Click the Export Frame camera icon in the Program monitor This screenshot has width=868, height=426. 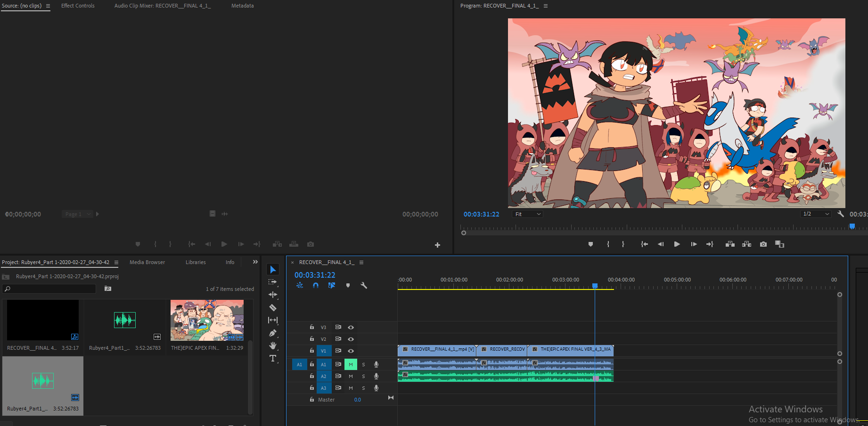[x=763, y=244]
